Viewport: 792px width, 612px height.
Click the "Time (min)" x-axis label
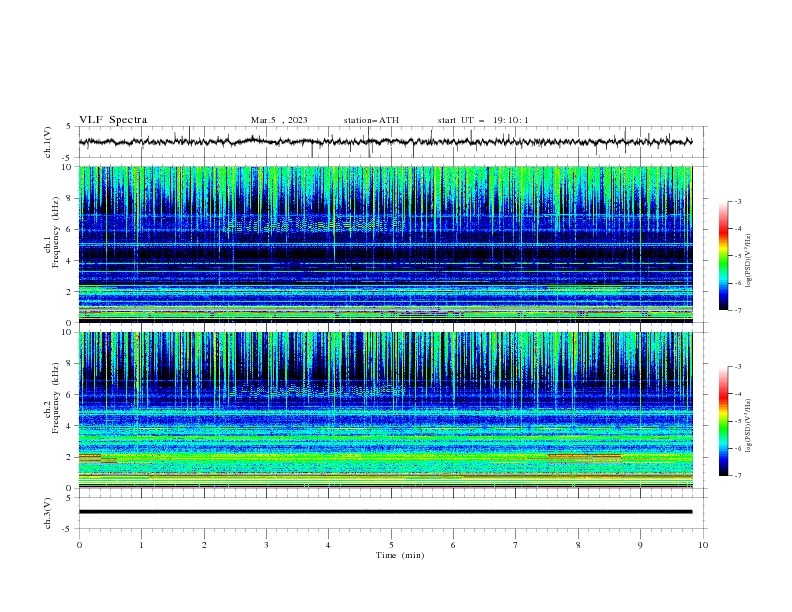point(400,555)
